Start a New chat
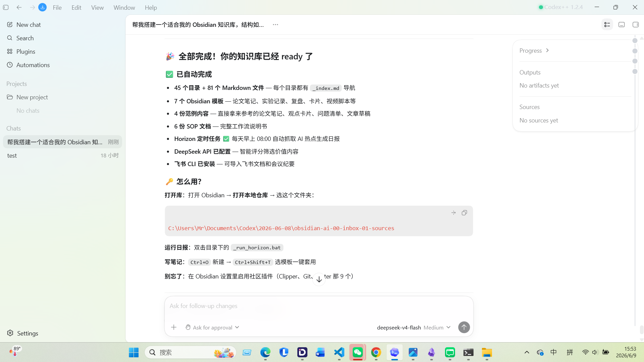Viewport: 644px width, 362px height. tap(62, 24)
